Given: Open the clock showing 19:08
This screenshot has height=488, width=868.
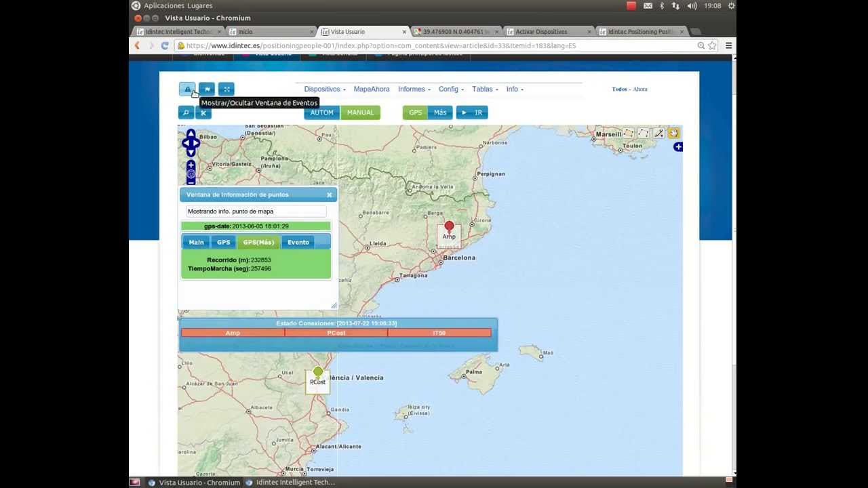Looking at the screenshot, I should tap(712, 5).
